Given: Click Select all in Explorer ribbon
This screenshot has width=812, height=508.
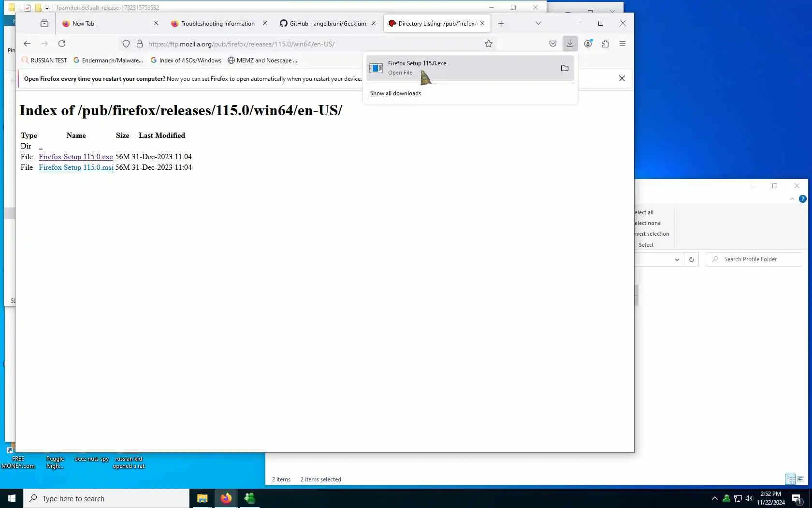Looking at the screenshot, I should coord(644,212).
